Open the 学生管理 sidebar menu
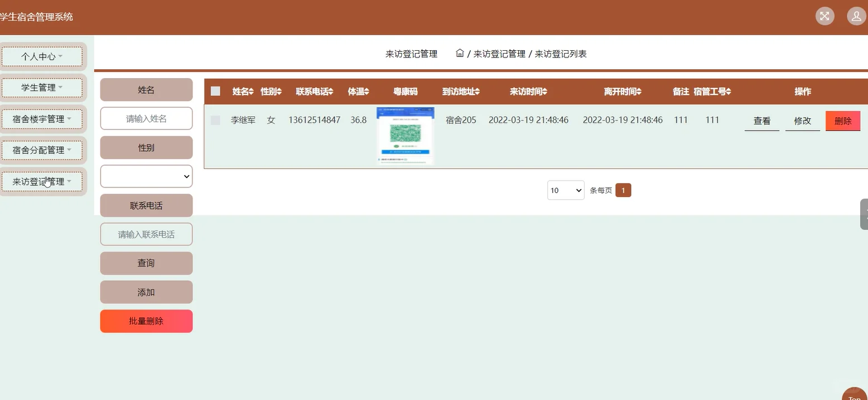This screenshot has height=400, width=868. click(x=42, y=88)
